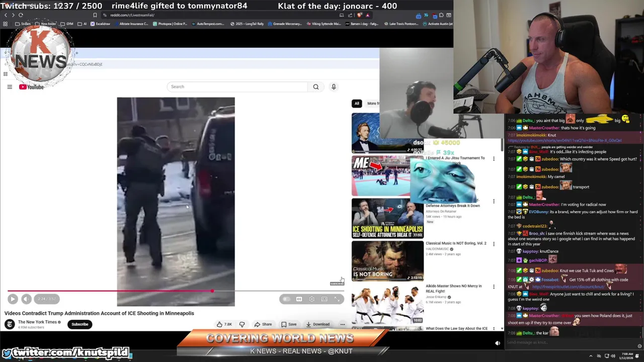Open the Grenade Mercenary bookmark
The width and height of the screenshot is (644, 362).
click(285, 24)
